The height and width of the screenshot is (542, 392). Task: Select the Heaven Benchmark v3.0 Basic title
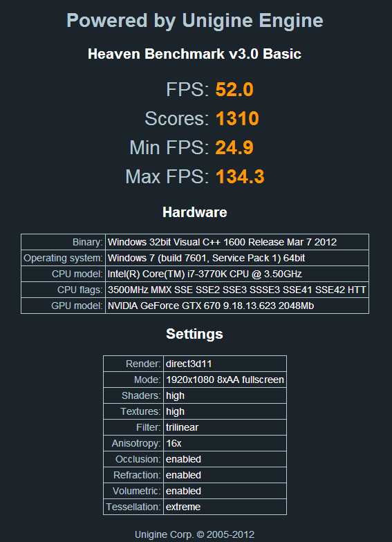pos(195,54)
